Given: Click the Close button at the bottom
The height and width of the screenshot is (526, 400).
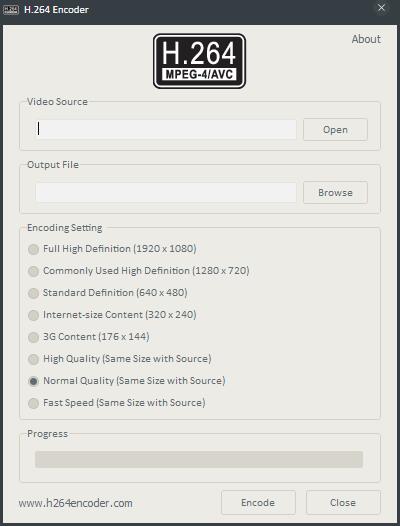Looking at the screenshot, I should pyautogui.click(x=343, y=503).
